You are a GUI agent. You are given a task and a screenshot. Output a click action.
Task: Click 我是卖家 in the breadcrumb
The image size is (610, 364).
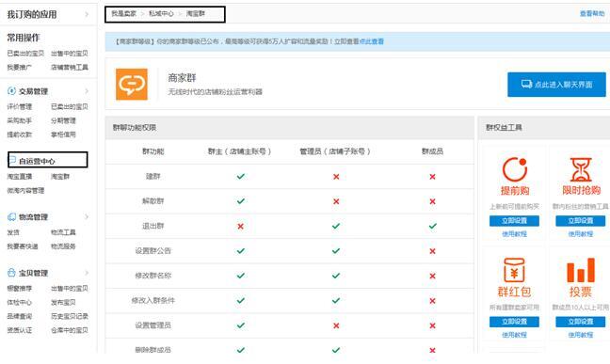[x=123, y=13]
